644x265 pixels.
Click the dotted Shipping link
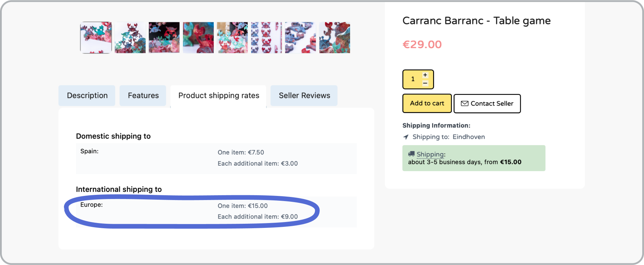click(x=430, y=154)
